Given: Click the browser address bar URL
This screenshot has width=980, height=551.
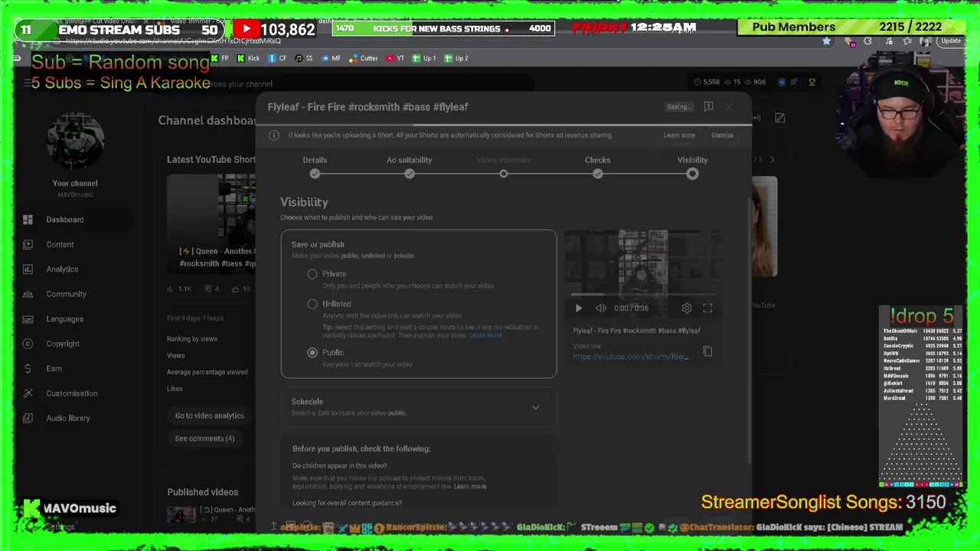Looking at the screenshot, I should [x=173, y=41].
